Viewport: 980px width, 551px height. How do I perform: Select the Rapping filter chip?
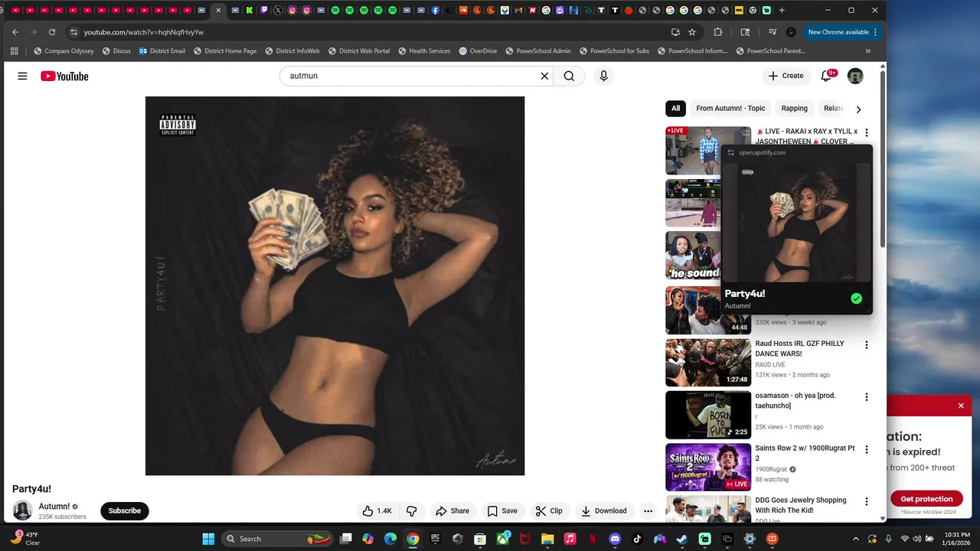tap(794, 109)
